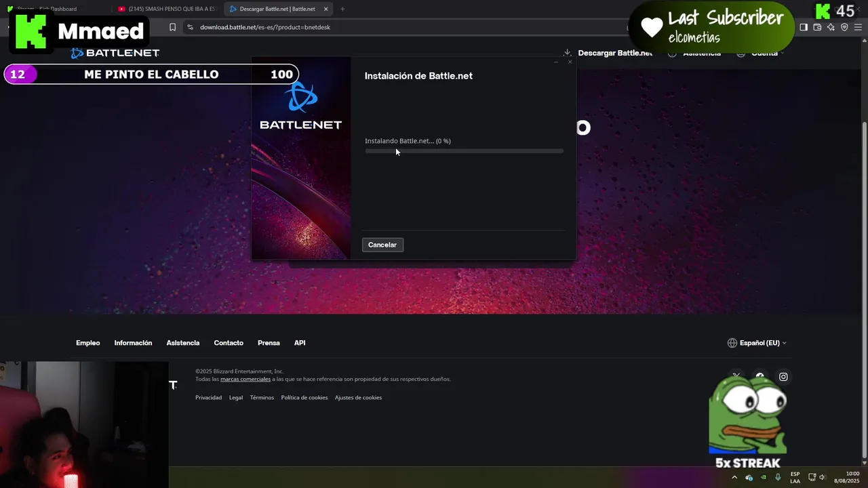Bookmark this page with the bookmark icon

(x=172, y=27)
